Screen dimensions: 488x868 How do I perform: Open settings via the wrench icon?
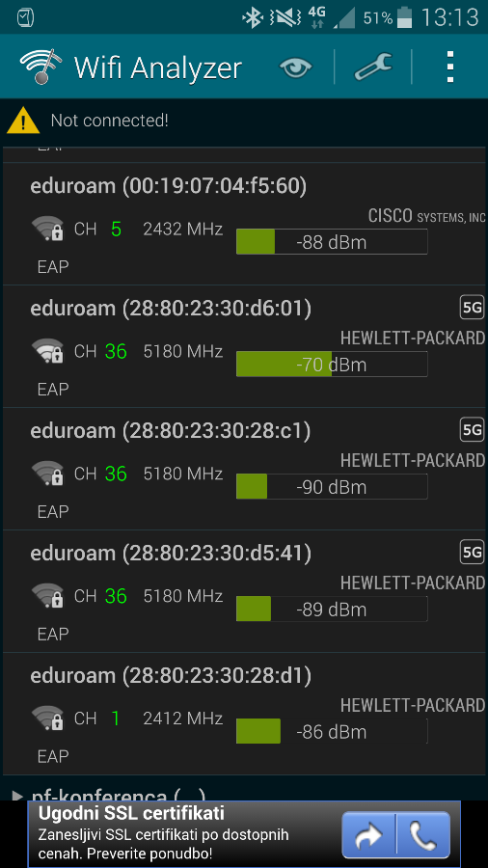[x=373, y=67]
